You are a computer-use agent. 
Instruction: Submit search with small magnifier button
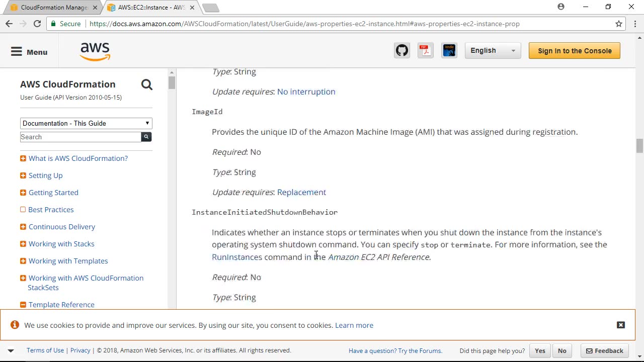point(146,137)
